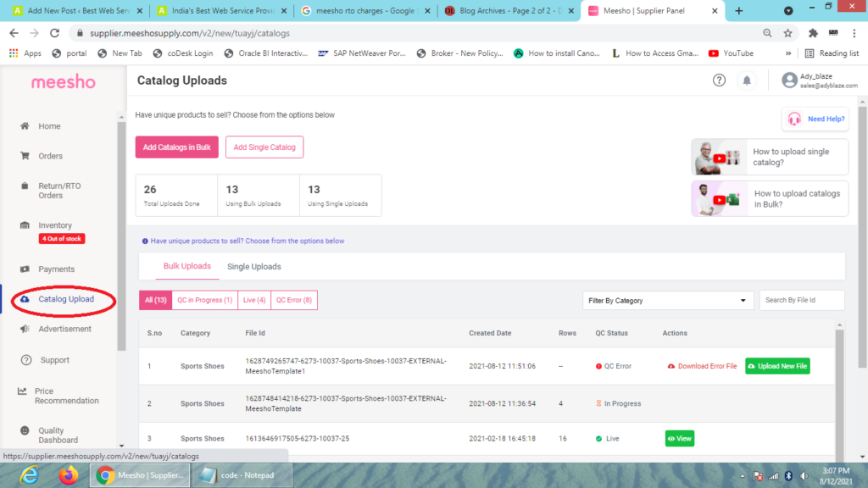Open Return/RTO Orders in sidebar

[59, 191]
